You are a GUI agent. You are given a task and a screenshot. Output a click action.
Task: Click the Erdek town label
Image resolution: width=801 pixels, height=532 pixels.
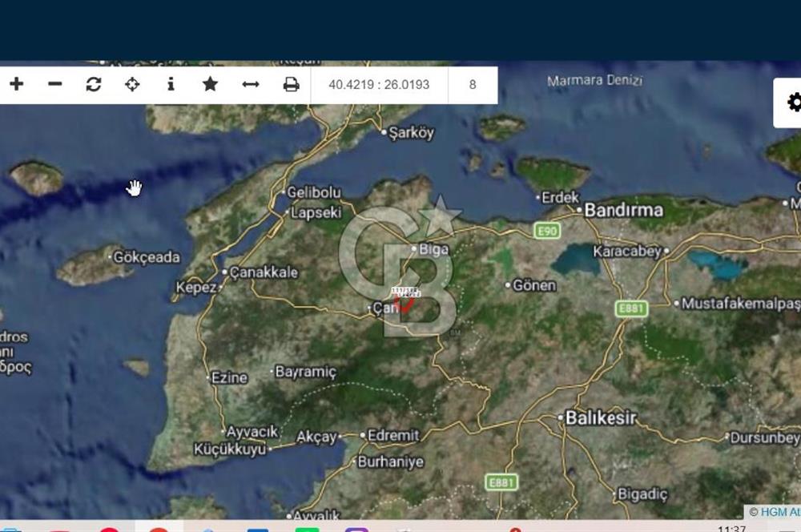point(560,197)
